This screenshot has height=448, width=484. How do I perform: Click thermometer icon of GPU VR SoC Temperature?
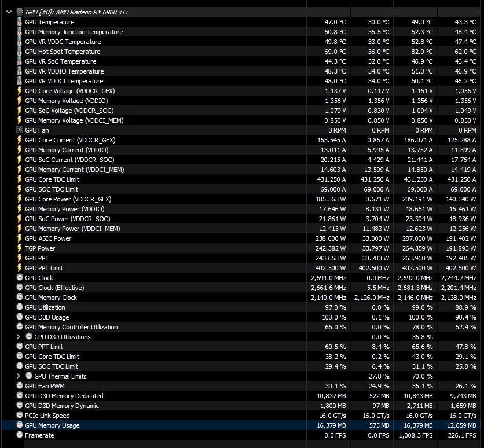[19, 61]
